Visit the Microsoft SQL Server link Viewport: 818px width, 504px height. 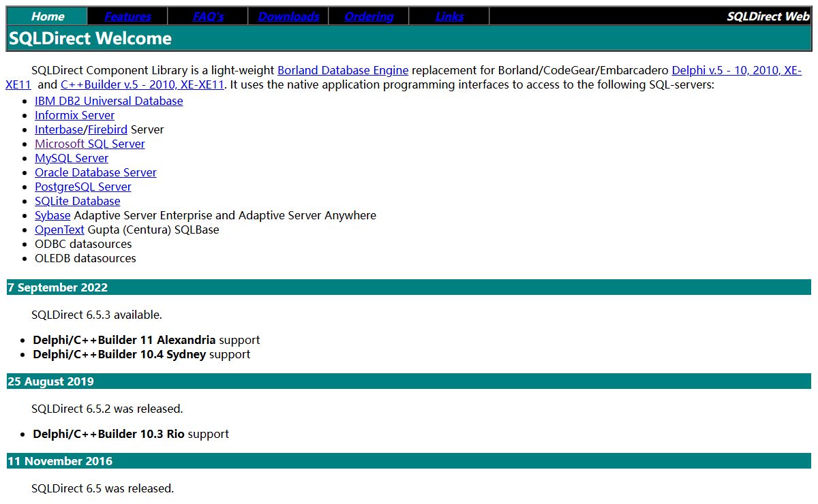[x=90, y=144]
